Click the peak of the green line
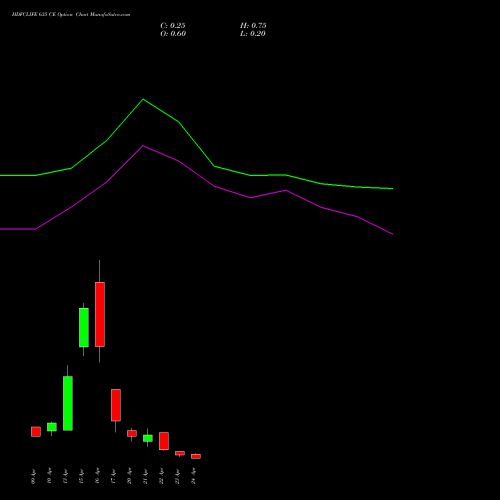The height and width of the screenshot is (500, 500). coord(143,99)
